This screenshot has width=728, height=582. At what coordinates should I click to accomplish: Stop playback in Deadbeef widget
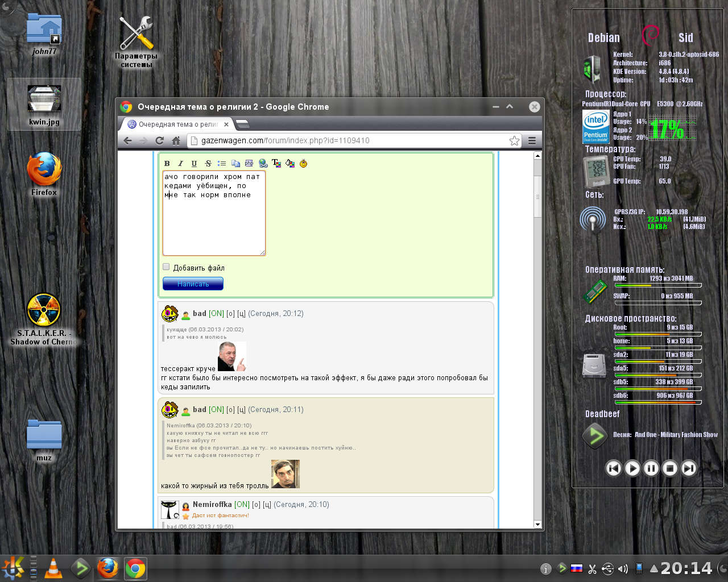click(x=670, y=468)
